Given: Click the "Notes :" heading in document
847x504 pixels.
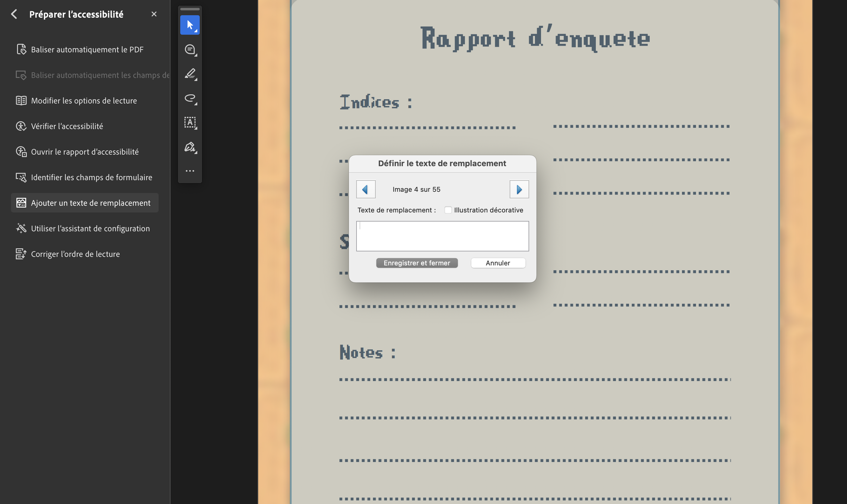Looking at the screenshot, I should tap(367, 352).
